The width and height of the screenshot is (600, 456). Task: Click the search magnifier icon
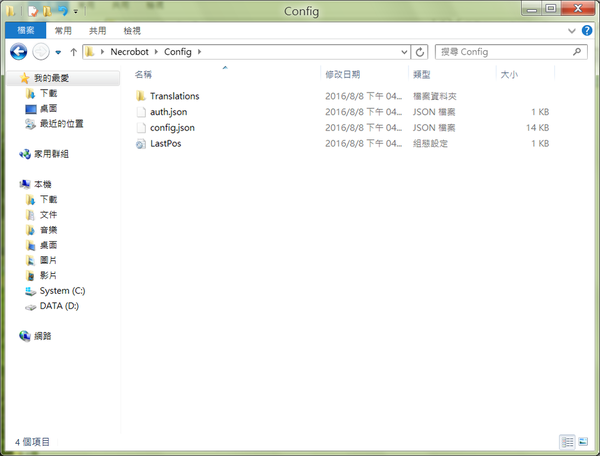(x=578, y=51)
